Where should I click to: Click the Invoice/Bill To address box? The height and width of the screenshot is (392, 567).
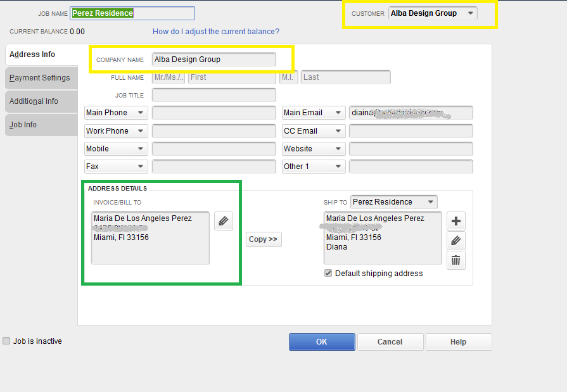[150, 238]
